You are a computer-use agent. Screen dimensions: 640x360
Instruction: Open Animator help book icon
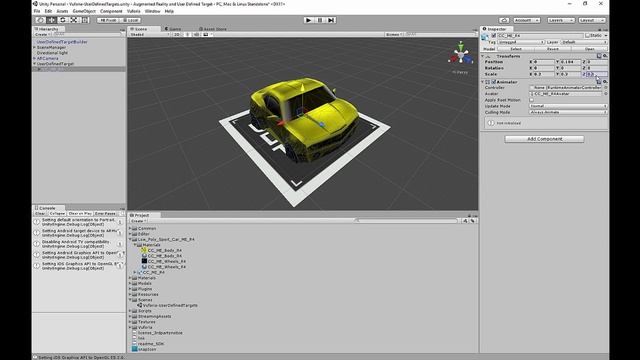click(599, 82)
